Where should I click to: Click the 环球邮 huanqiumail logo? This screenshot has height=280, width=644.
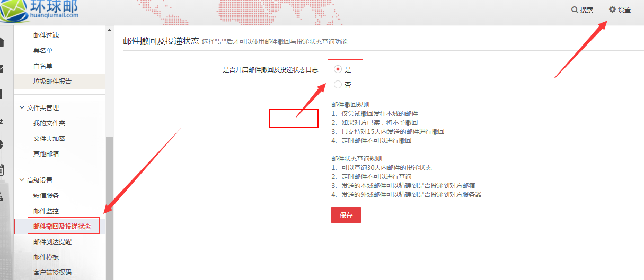coord(40,11)
